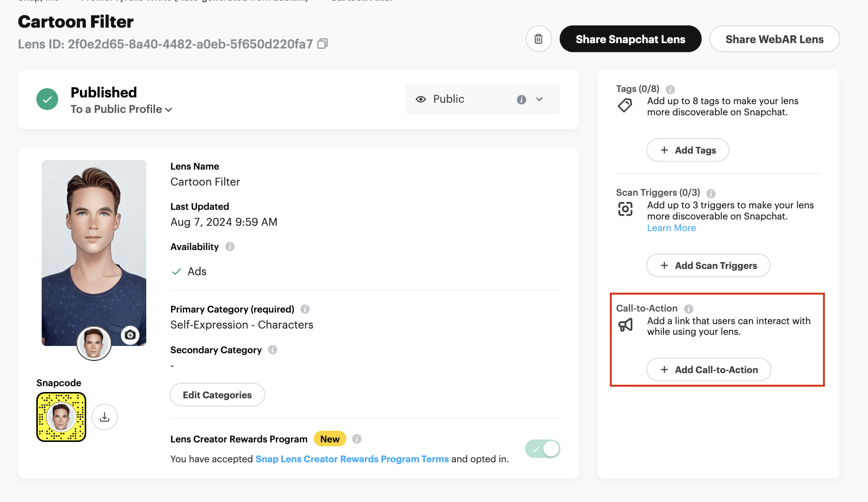This screenshot has width=868, height=502.
Task: Delete the lens with the trash icon
Action: click(x=539, y=39)
